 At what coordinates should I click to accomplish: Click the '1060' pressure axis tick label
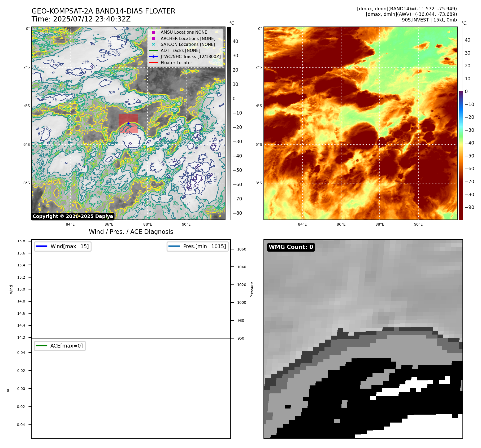tap(242, 249)
